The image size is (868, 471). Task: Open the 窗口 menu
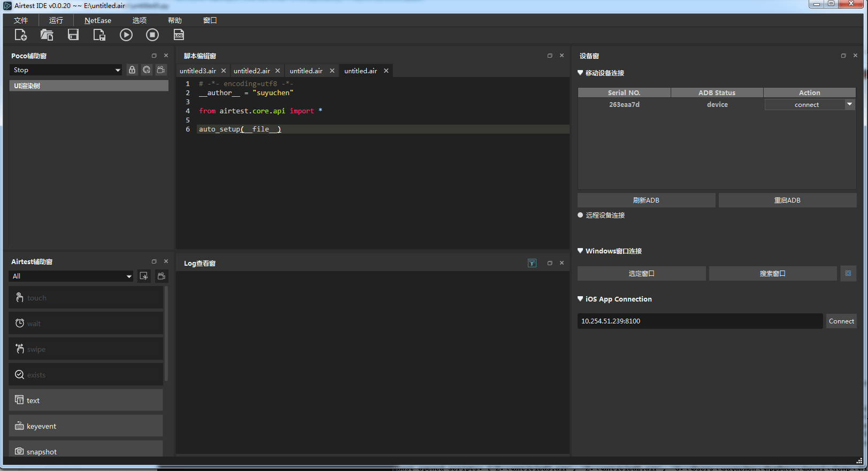210,20
